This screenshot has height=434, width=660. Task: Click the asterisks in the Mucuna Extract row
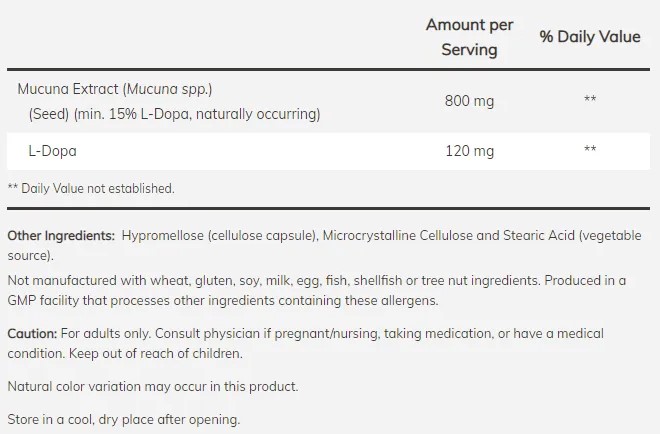coord(590,101)
